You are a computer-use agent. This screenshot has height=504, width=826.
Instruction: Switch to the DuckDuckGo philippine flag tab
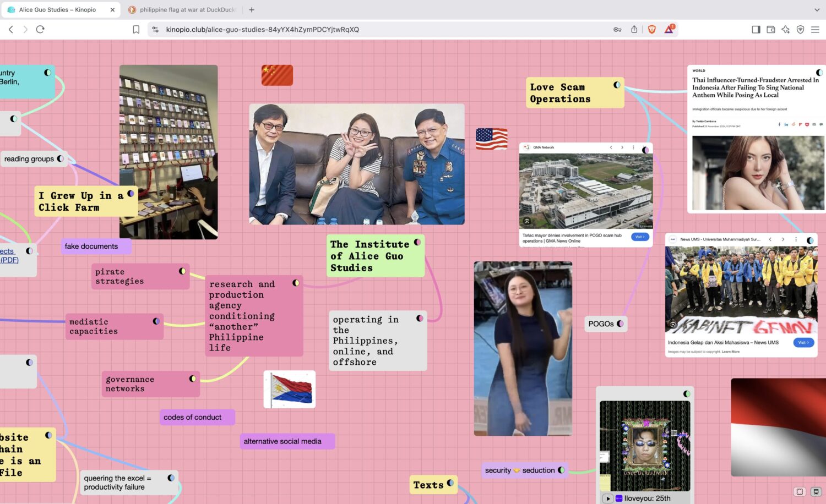pos(187,10)
